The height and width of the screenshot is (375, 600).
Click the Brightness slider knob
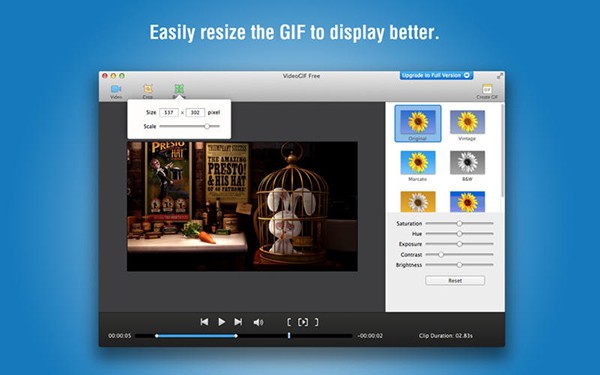459,265
